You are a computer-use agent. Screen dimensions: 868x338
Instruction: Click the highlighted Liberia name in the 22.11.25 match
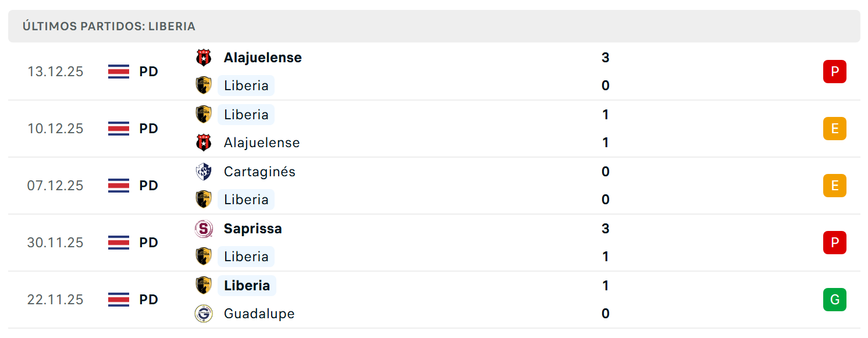247,286
